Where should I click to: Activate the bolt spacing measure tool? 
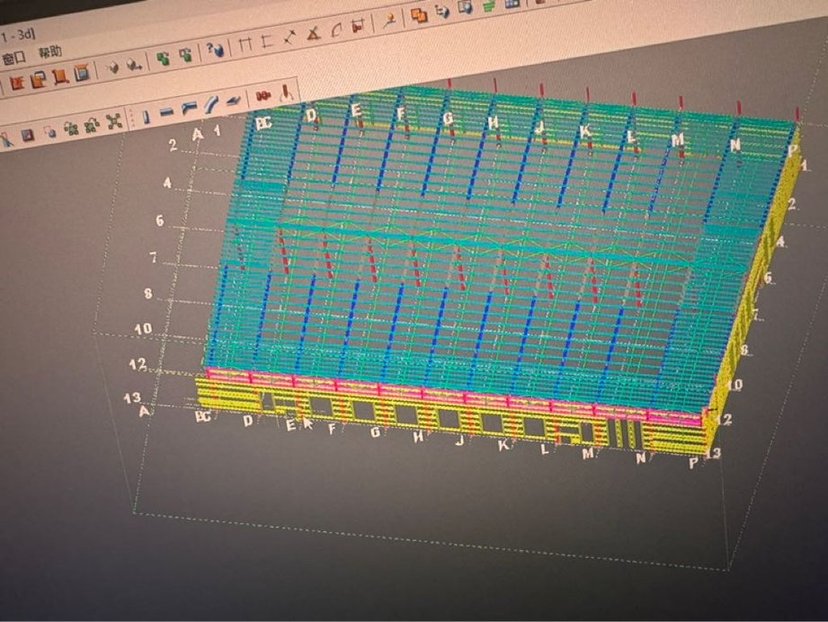358,25
